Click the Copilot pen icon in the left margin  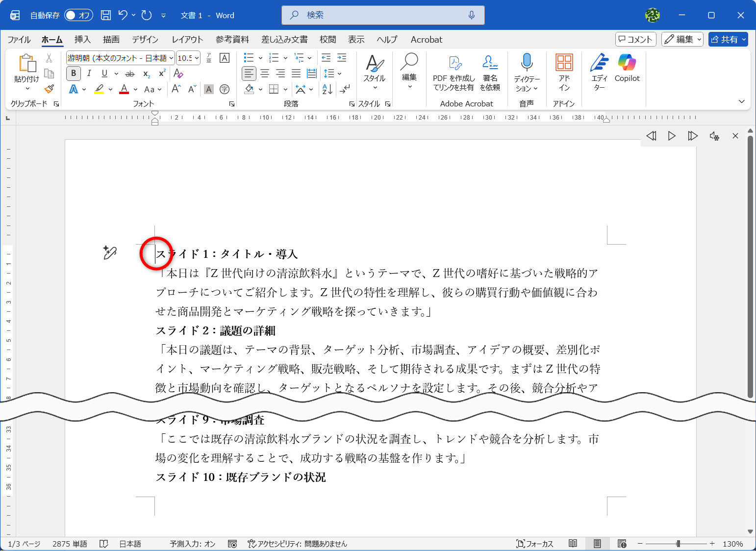pyautogui.click(x=110, y=252)
